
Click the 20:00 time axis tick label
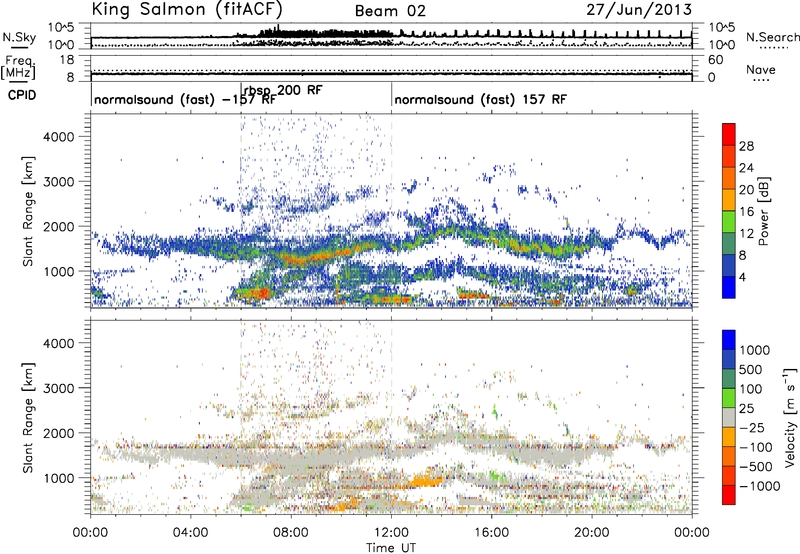click(x=592, y=533)
